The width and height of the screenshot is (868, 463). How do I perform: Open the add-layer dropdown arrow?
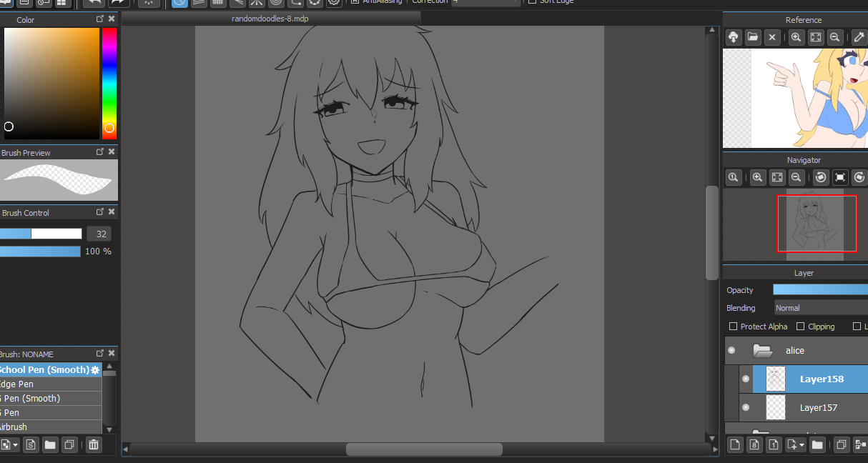pos(802,445)
